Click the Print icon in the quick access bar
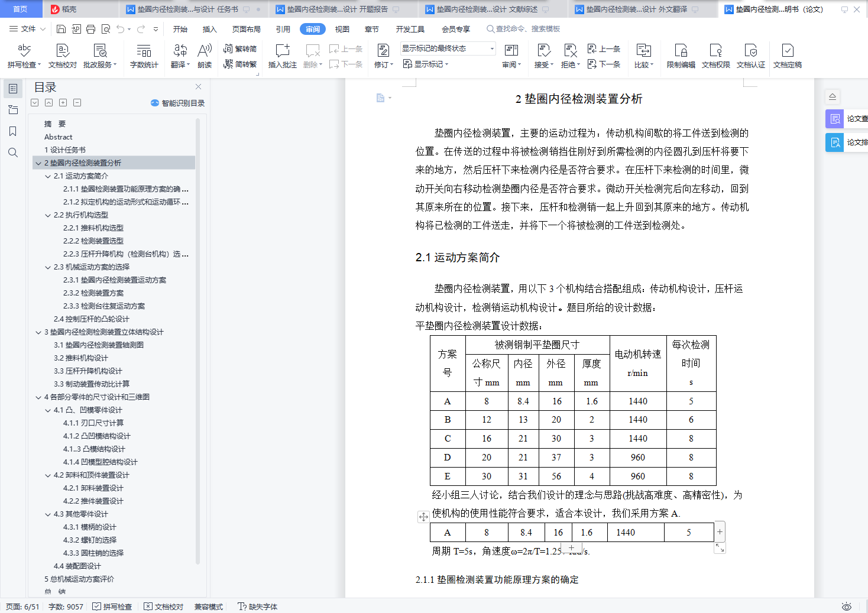868x613 pixels. (90, 29)
